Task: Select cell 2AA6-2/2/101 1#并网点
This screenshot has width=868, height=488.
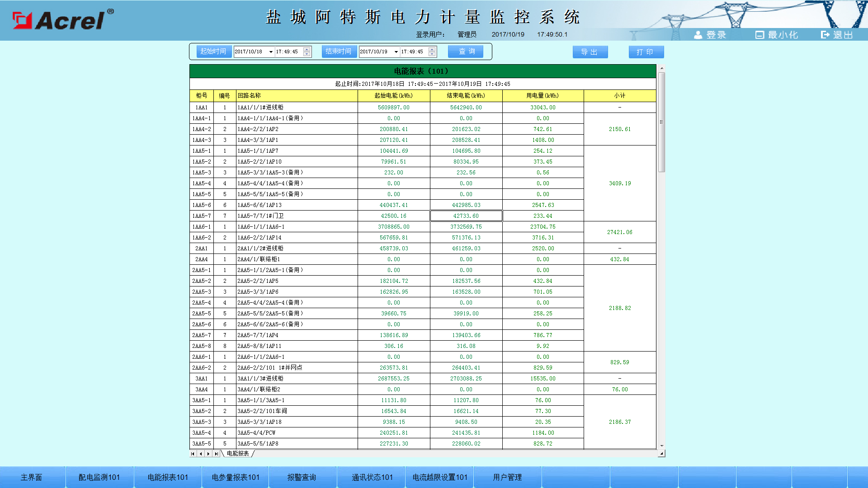Action: (297, 368)
